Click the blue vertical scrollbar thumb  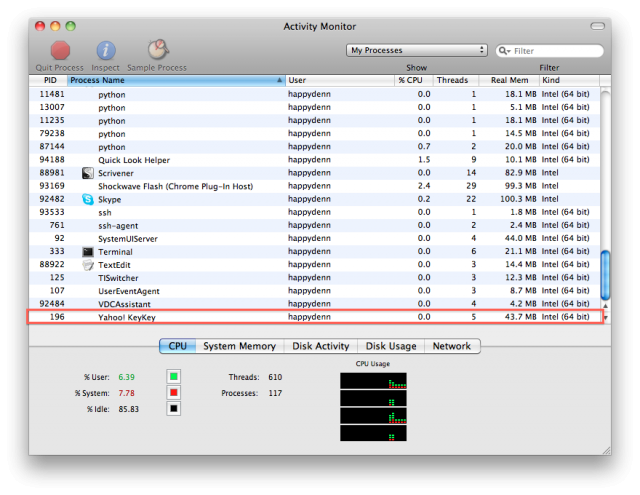606,275
